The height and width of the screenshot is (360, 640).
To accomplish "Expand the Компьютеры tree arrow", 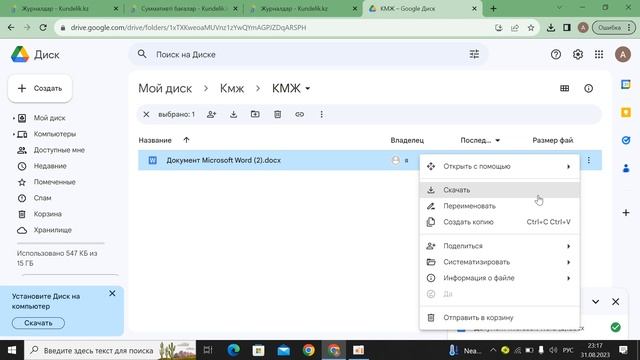I will (x=13, y=134).
